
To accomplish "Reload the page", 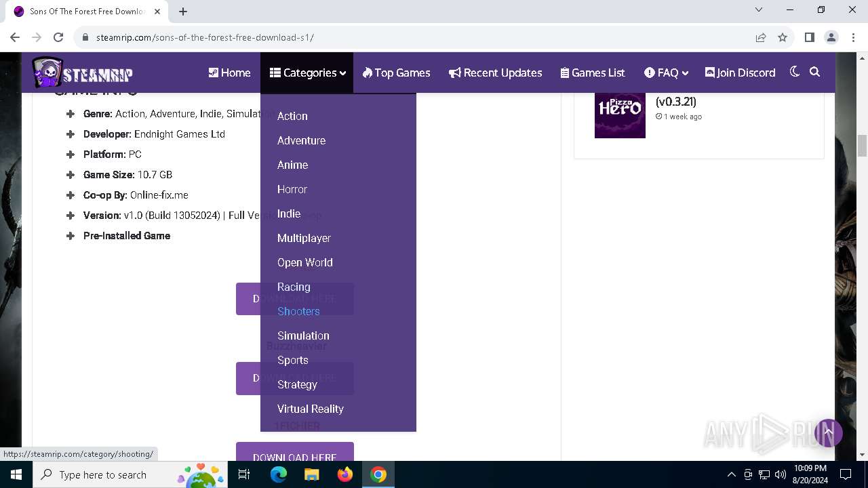I will pyautogui.click(x=58, y=37).
